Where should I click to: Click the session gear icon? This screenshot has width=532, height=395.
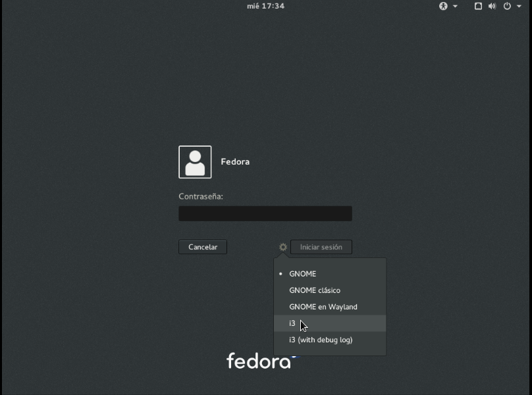[283, 247]
